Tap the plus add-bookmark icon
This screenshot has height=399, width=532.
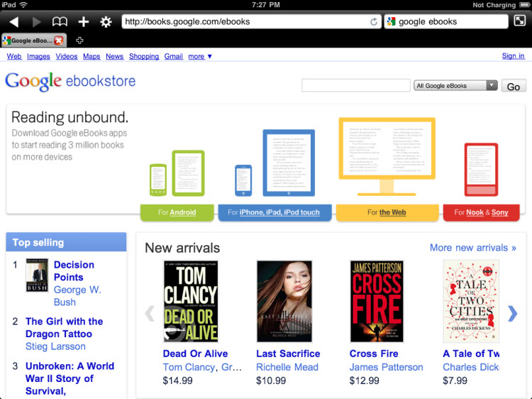pyautogui.click(x=83, y=22)
